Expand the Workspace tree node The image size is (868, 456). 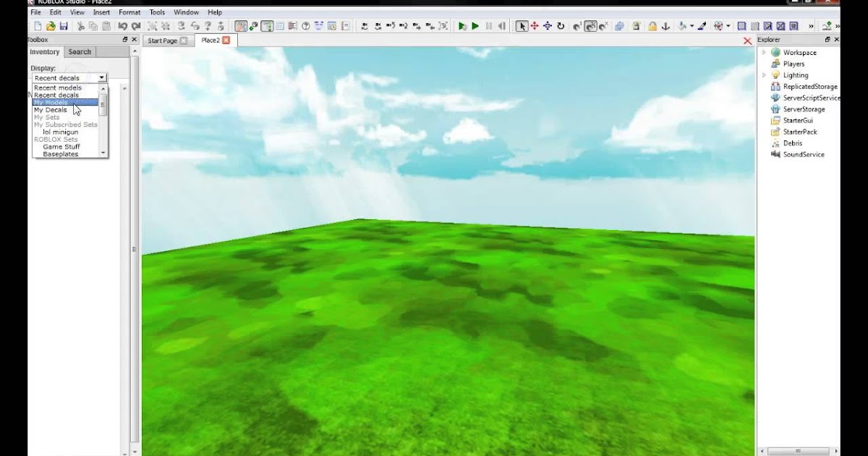click(764, 52)
